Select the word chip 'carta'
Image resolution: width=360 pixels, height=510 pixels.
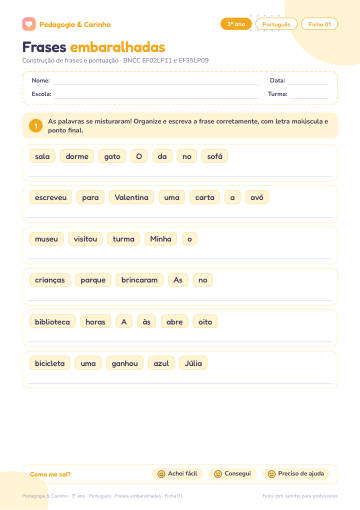pyautogui.click(x=205, y=197)
